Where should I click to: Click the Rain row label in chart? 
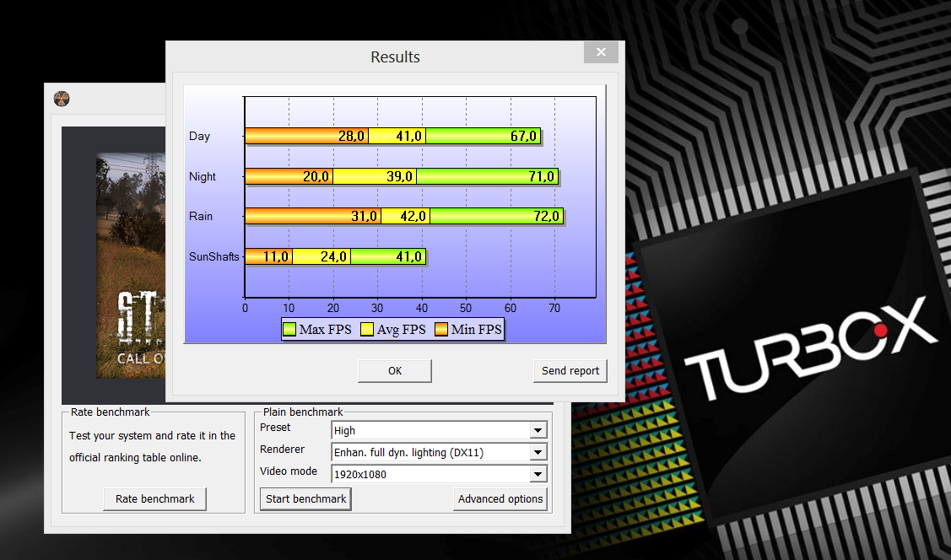(201, 217)
